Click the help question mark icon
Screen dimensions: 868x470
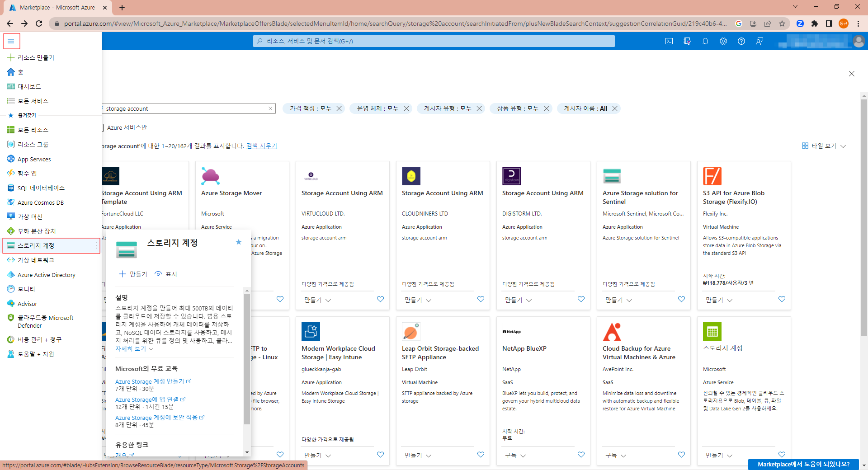[x=741, y=41]
